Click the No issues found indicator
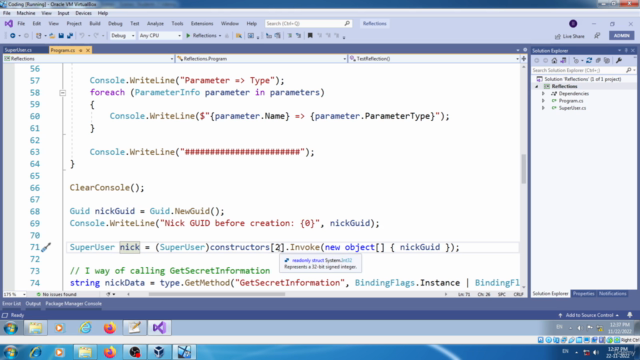 [56, 294]
